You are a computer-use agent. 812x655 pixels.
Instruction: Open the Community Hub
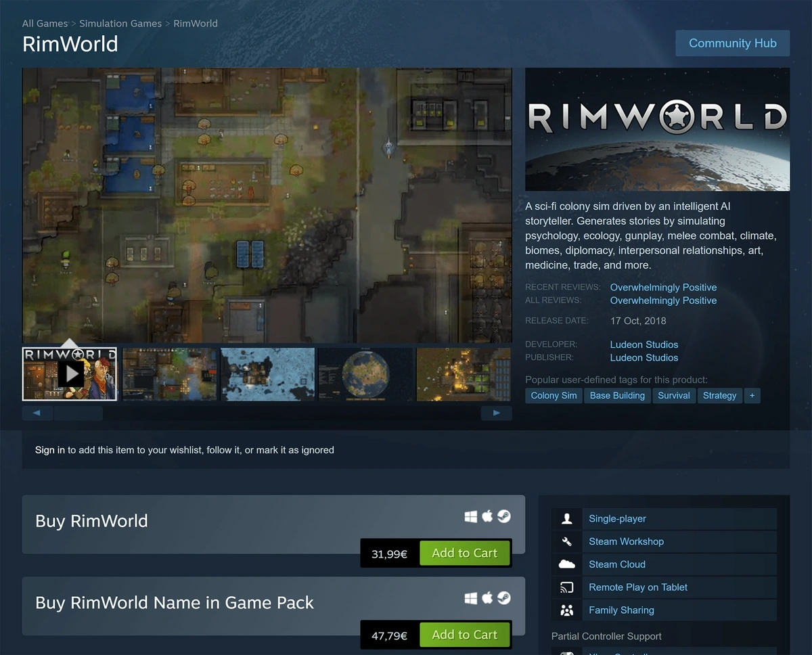(x=733, y=43)
